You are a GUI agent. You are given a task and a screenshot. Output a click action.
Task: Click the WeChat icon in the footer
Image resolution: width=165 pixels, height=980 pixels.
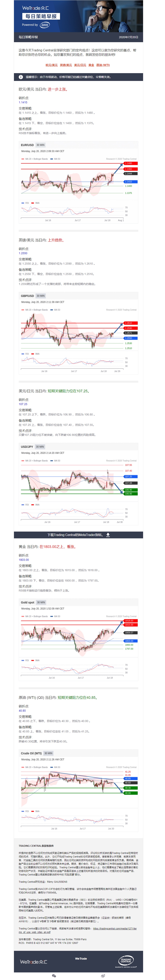[x=54, y=976]
